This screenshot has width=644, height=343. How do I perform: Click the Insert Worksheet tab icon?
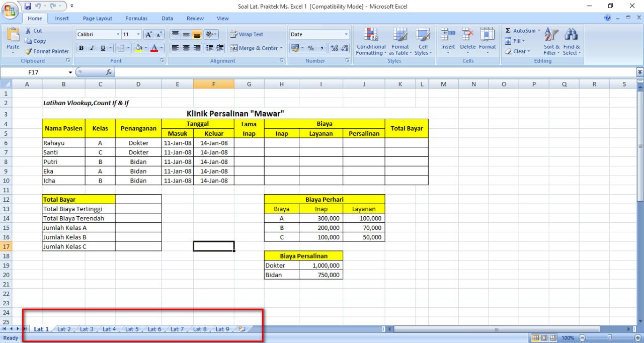[242, 329]
